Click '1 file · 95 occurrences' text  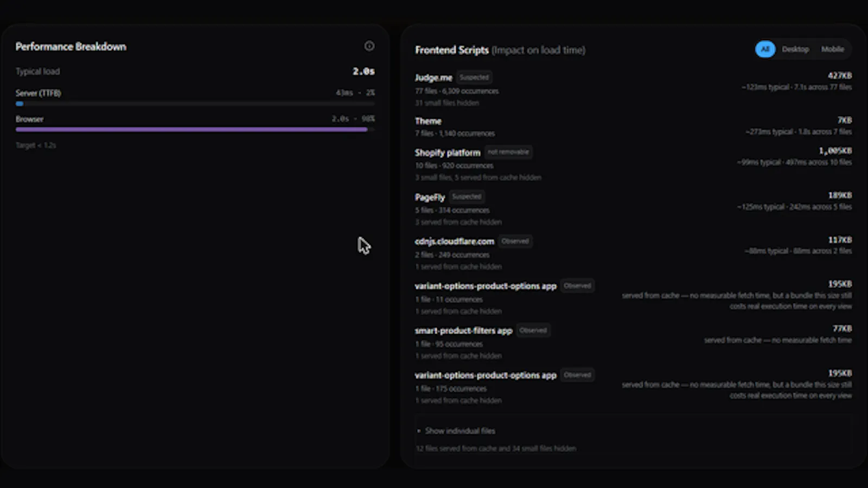[x=449, y=344]
